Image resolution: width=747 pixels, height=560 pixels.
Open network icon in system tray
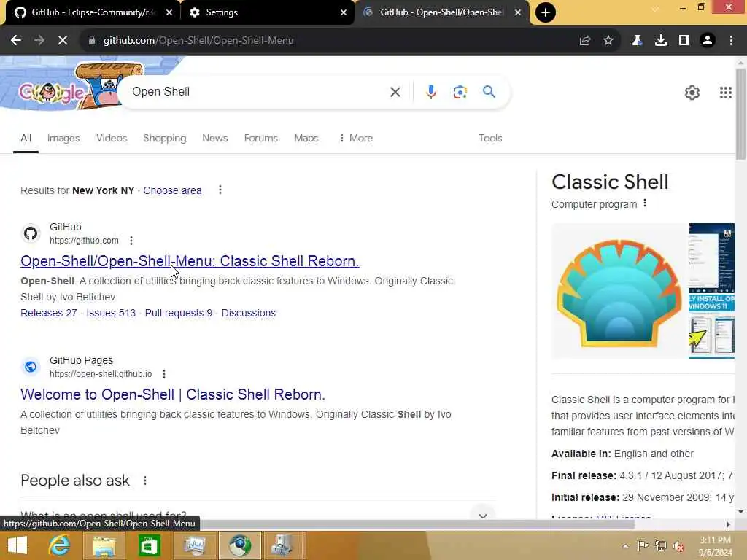660,546
